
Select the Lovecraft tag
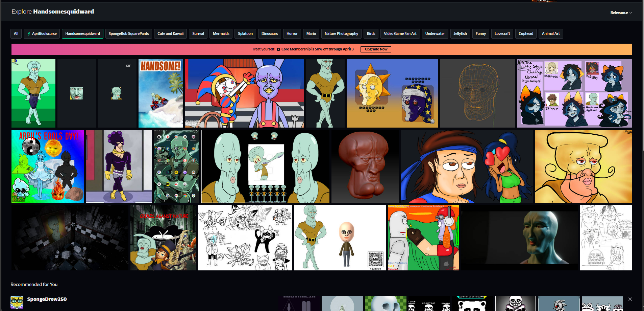click(502, 34)
